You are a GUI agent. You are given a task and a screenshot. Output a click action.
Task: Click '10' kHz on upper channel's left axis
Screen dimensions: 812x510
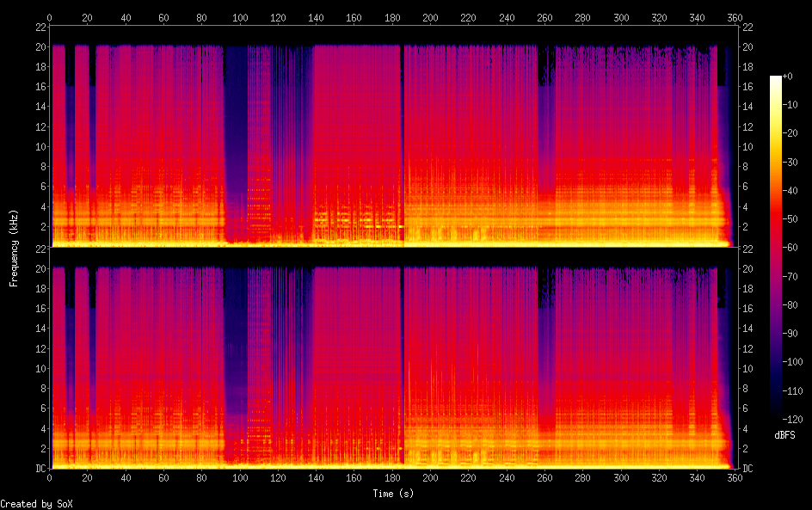(x=40, y=146)
